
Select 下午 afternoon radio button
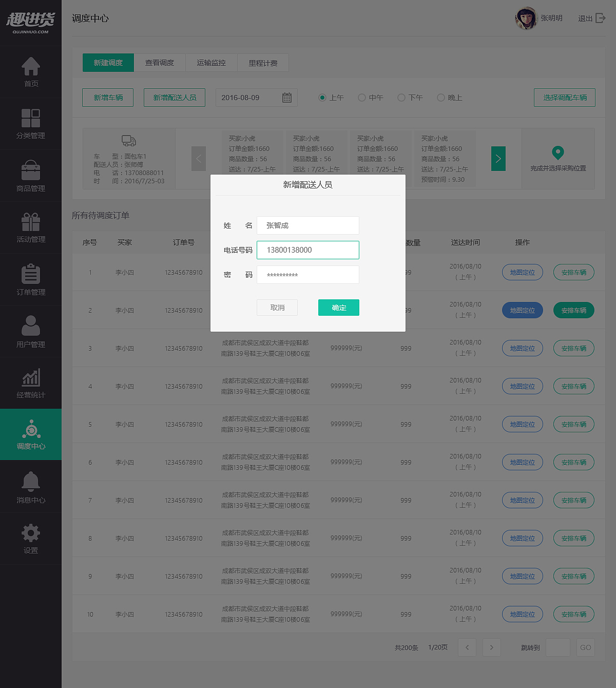tap(401, 98)
